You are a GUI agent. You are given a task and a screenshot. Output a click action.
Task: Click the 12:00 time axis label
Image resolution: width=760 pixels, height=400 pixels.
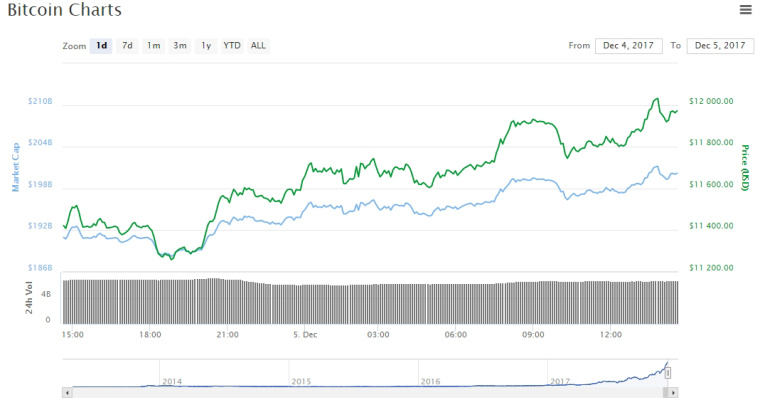pyautogui.click(x=611, y=335)
